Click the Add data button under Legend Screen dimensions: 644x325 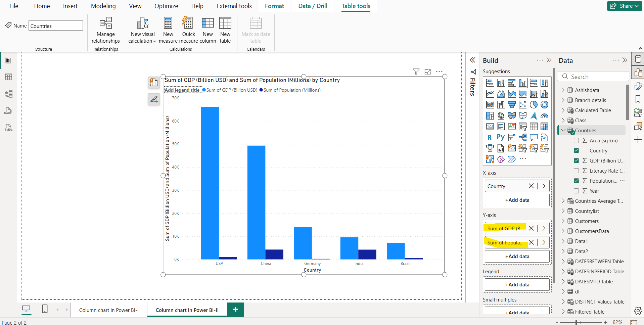click(517, 284)
